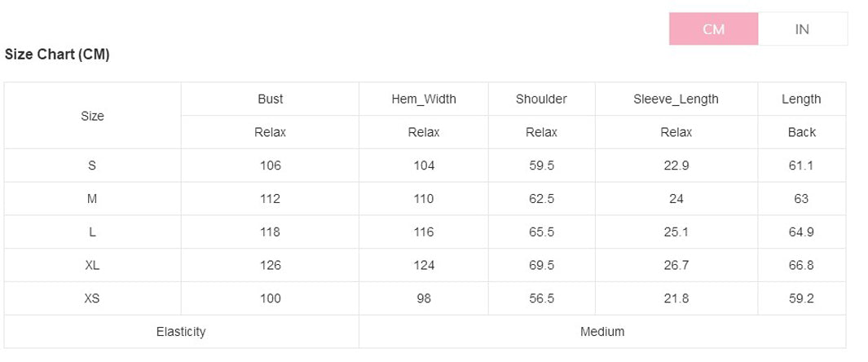Click the Size Chart (CM) heading

pyautogui.click(x=57, y=55)
